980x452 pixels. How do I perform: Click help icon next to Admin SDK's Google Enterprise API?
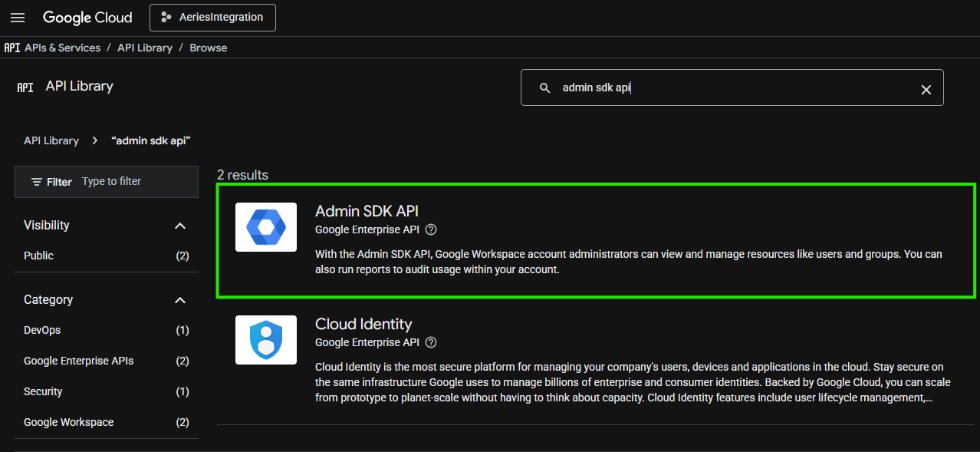point(431,229)
